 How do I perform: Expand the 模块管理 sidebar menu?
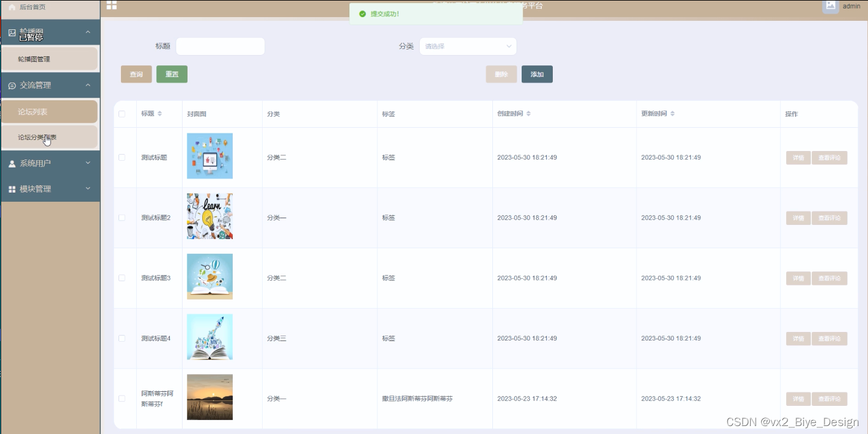pyautogui.click(x=50, y=189)
